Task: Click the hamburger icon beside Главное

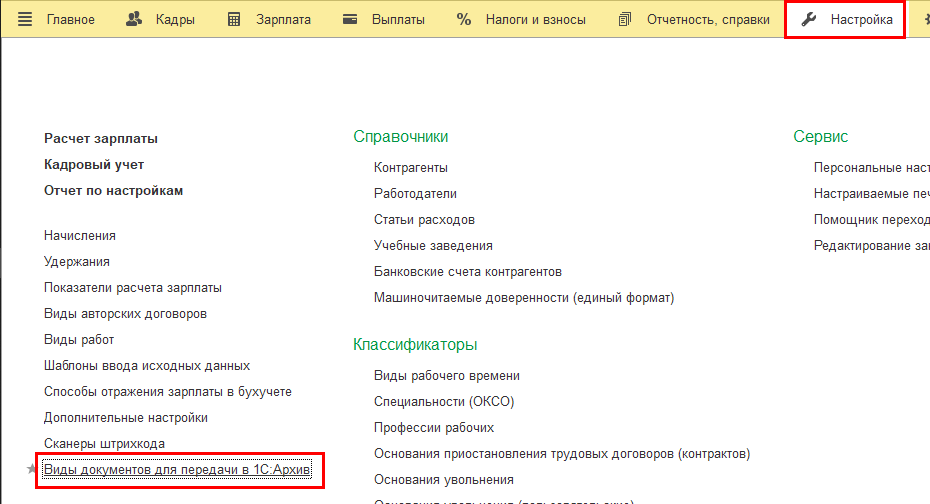Action: [x=25, y=19]
